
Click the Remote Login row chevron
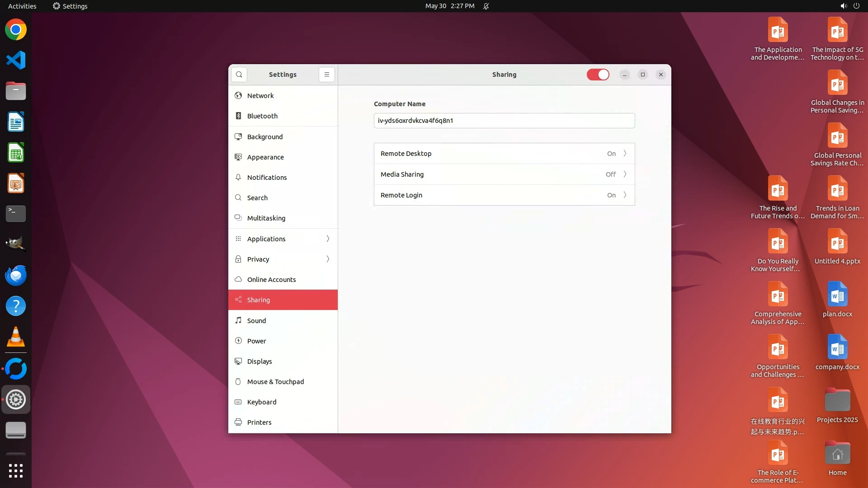(x=625, y=195)
